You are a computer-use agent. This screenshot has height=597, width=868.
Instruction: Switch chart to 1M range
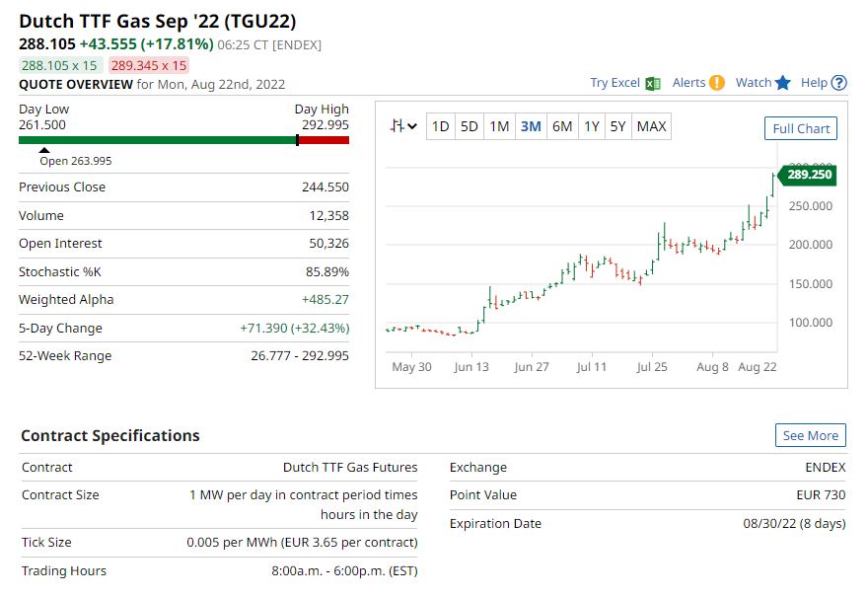click(x=500, y=126)
